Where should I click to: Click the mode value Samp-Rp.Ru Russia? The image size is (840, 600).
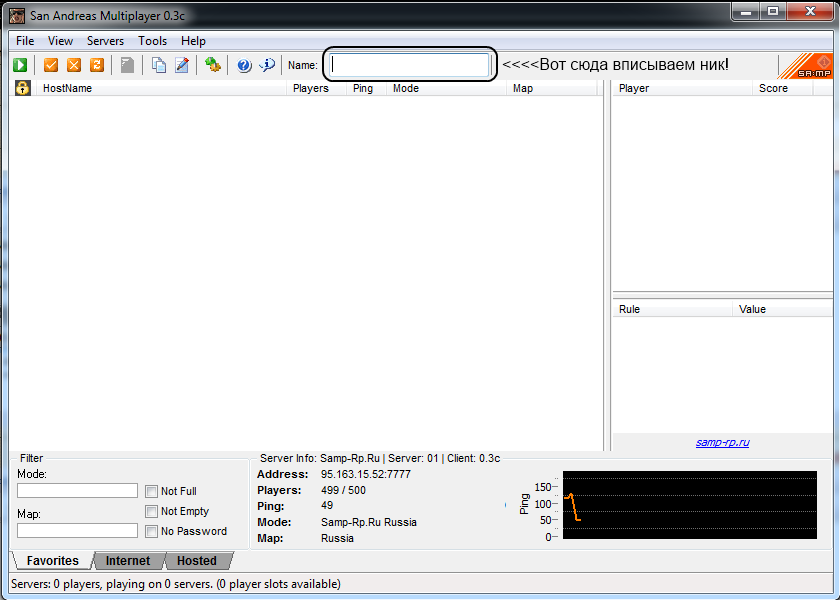(369, 522)
